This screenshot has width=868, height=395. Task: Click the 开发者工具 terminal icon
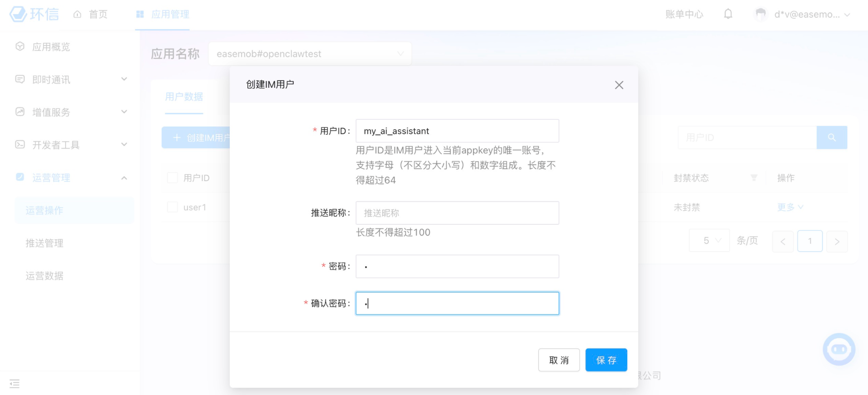pyautogui.click(x=20, y=145)
